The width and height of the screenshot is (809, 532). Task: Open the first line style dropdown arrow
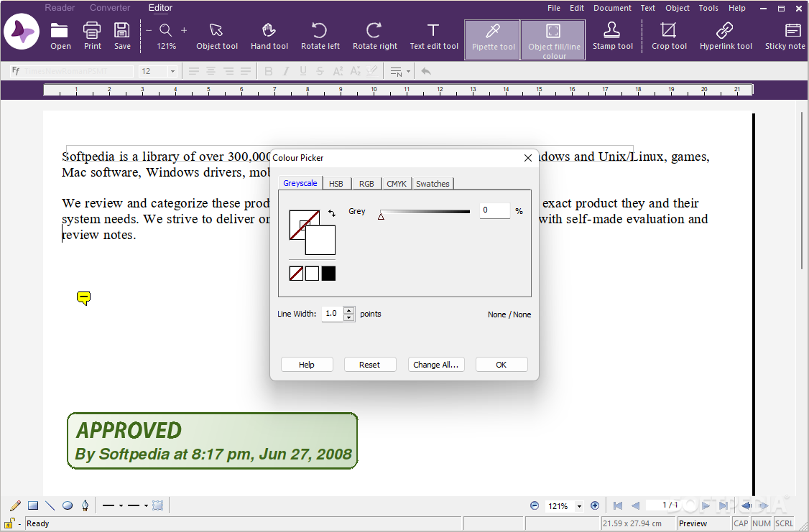[x=121, y=505]
